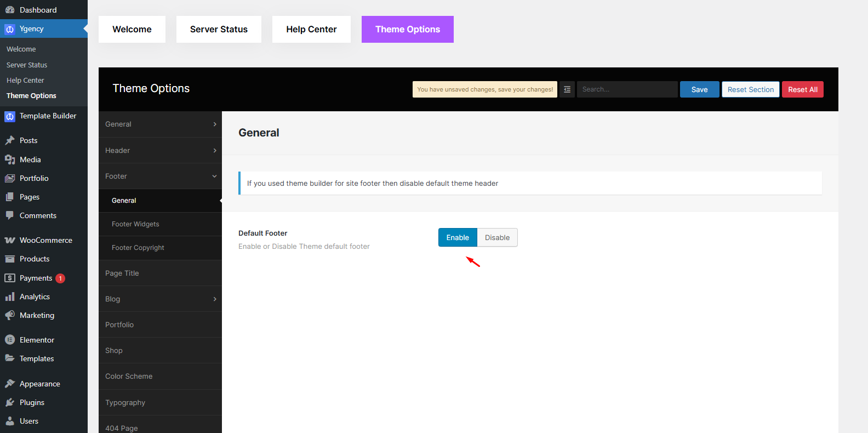Open the Help Center tab
The height and width of the screenshot is (433, 868).
311,29
